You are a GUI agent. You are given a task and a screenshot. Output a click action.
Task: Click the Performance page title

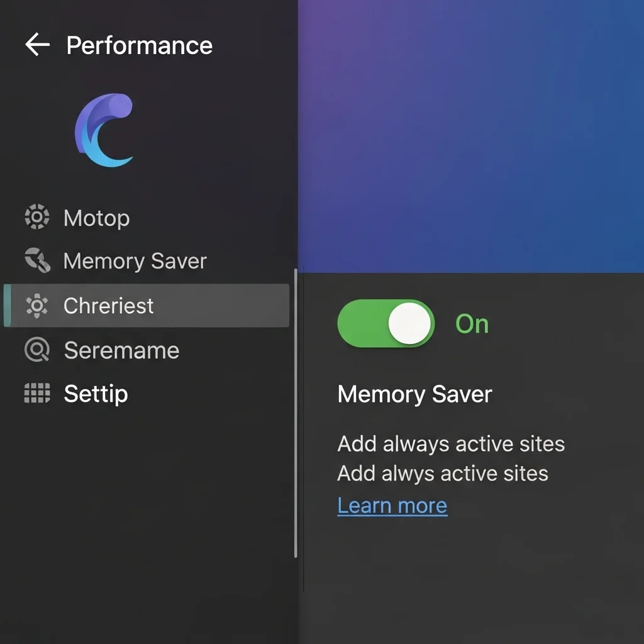139,45
